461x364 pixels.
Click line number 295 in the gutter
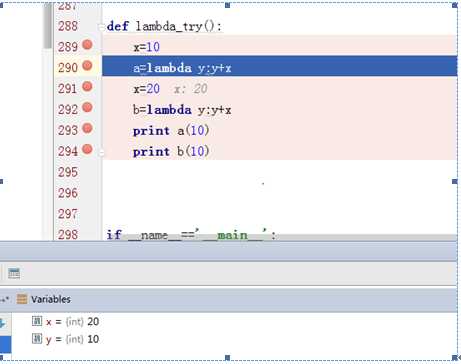(68, 172)
